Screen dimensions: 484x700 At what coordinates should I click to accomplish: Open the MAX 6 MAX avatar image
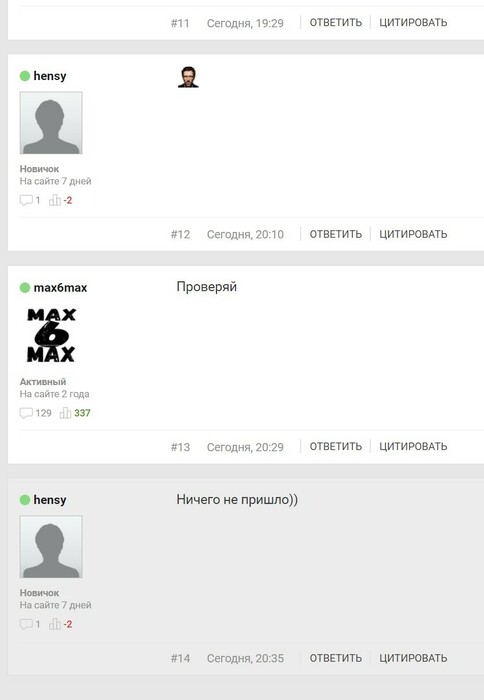(x=51, y=335)
